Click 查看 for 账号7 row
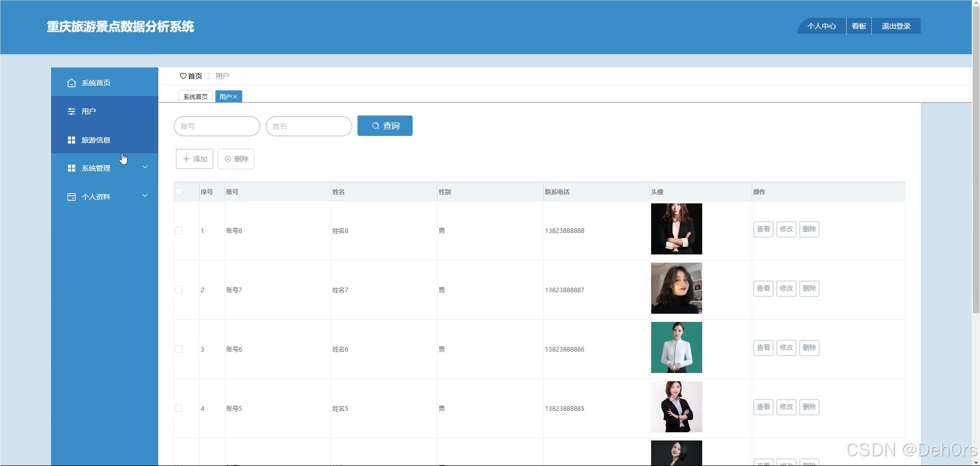 pyautogui.click(x=763, y=289)
